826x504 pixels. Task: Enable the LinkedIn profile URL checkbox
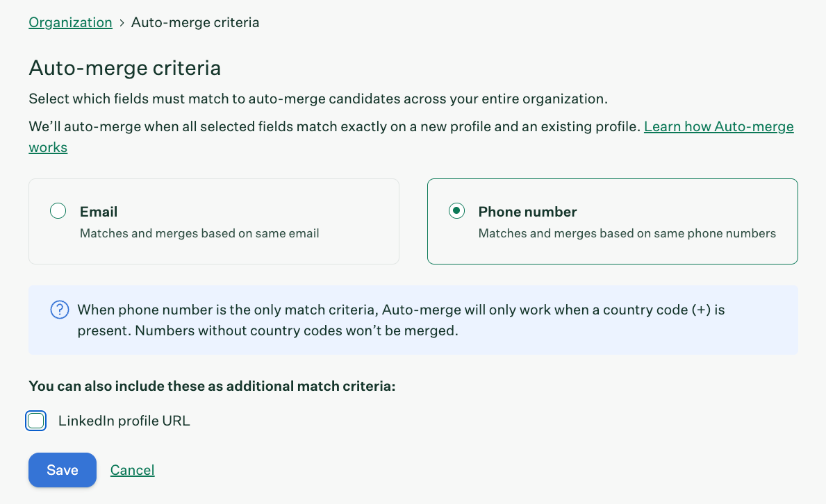(x=36, y=421)
